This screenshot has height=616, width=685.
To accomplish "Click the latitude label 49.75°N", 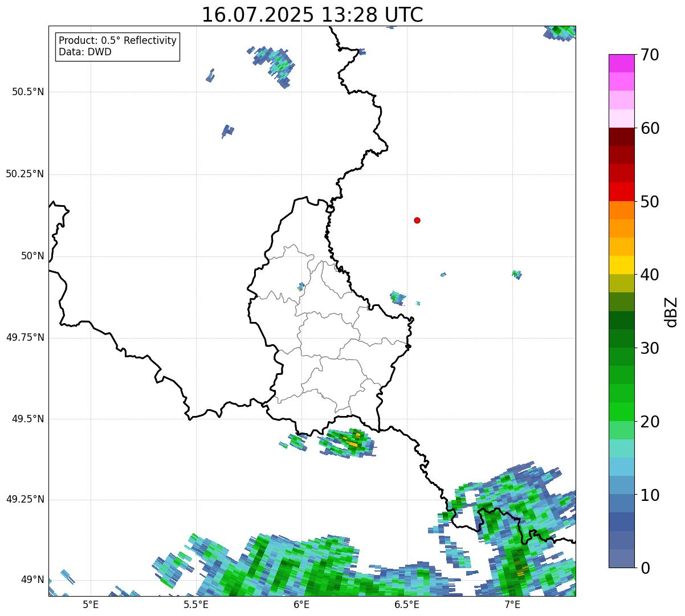I will [25, 337].
